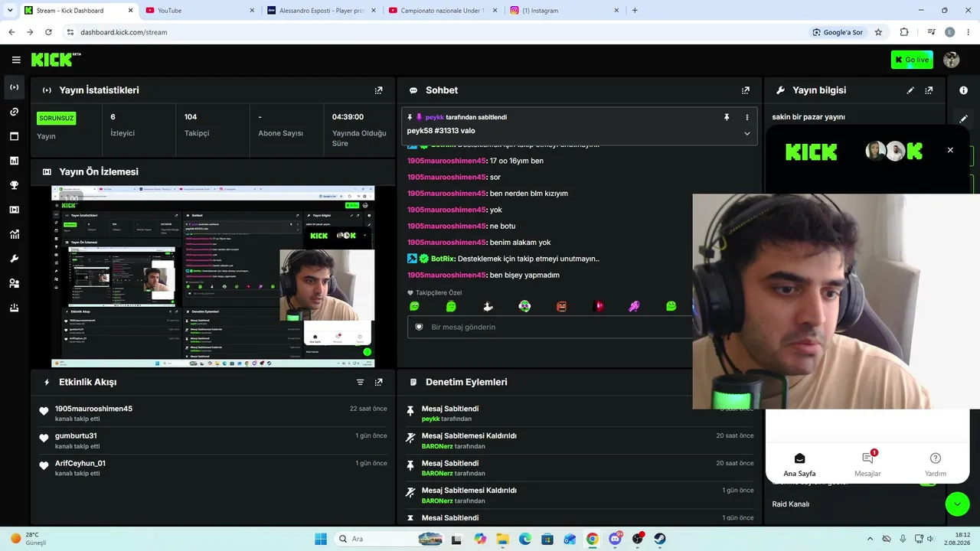Image resolution: width=980 pixels, height=551 pixels.
Task: Open Discord from the taskbar
Action: (615, 539)
